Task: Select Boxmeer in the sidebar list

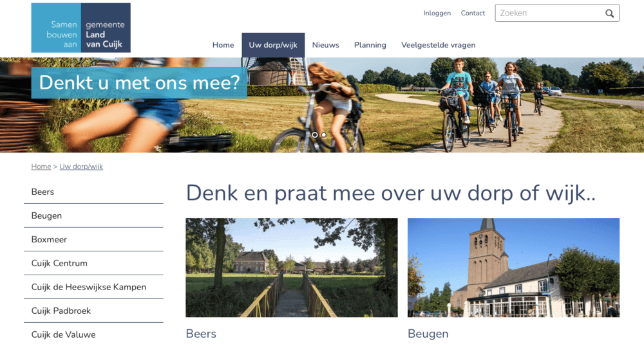Action: pos(93,239)
